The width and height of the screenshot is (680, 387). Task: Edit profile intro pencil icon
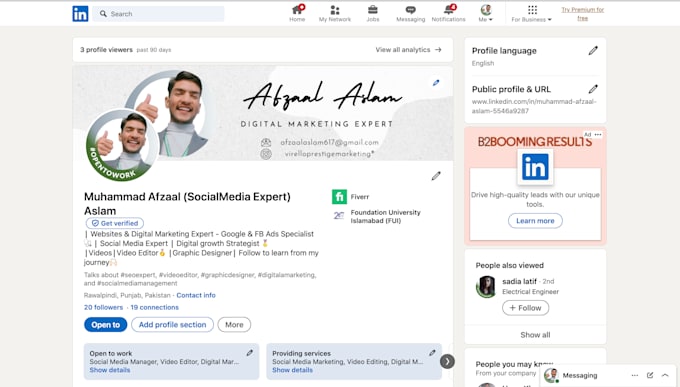(x=436, y=176)
